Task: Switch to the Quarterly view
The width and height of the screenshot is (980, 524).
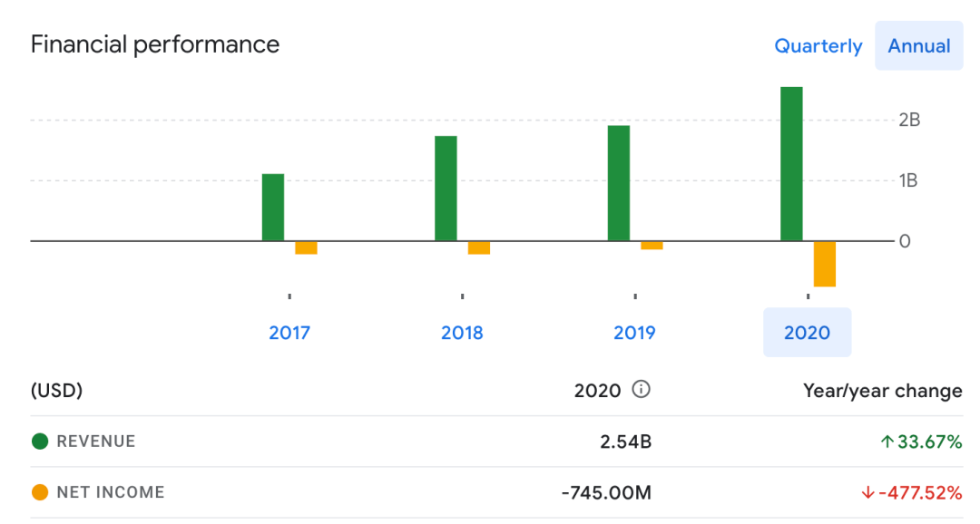Action: (x=818, y=46)
